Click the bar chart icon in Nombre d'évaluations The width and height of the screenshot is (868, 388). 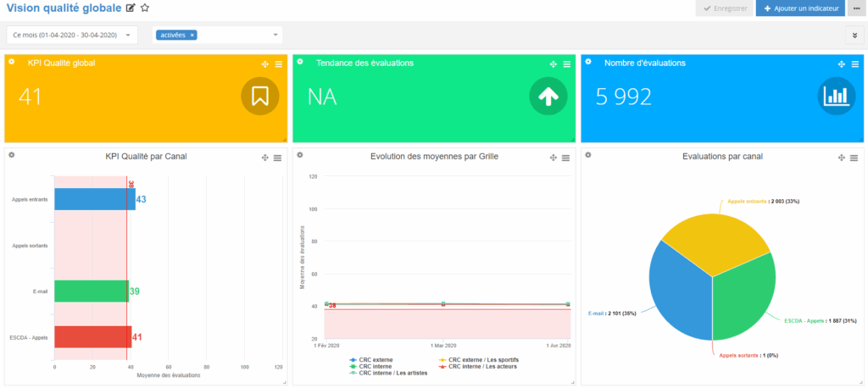(837, 97)
